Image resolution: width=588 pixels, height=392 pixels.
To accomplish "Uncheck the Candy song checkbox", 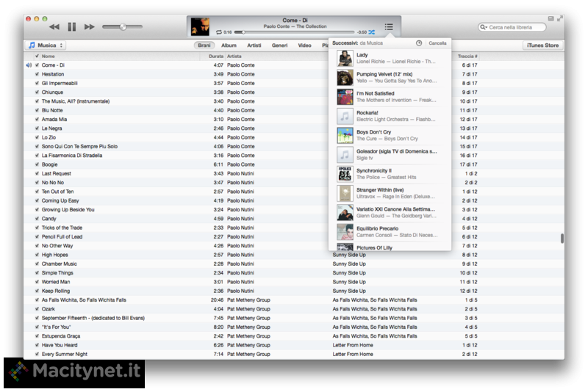I will point(37,219).
